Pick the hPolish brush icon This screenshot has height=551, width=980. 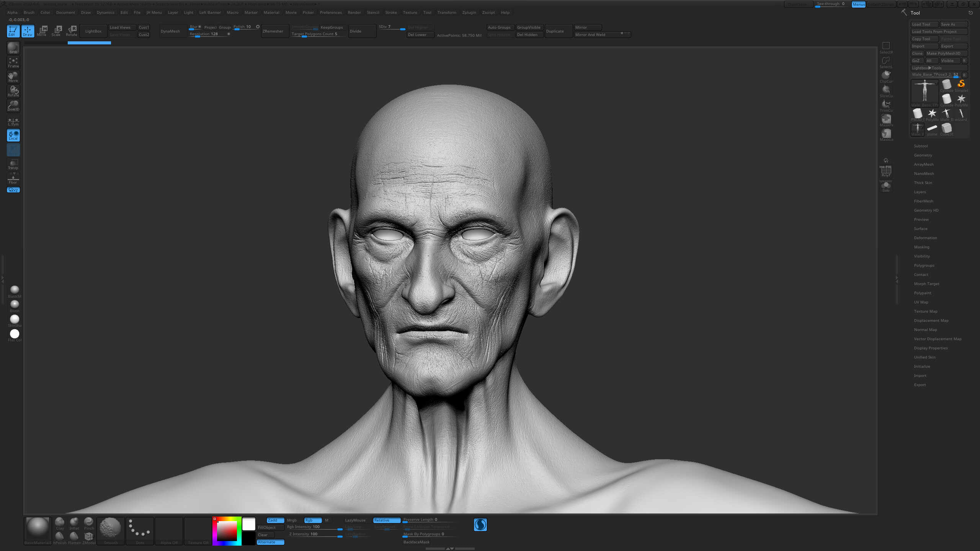coord(60,538)
